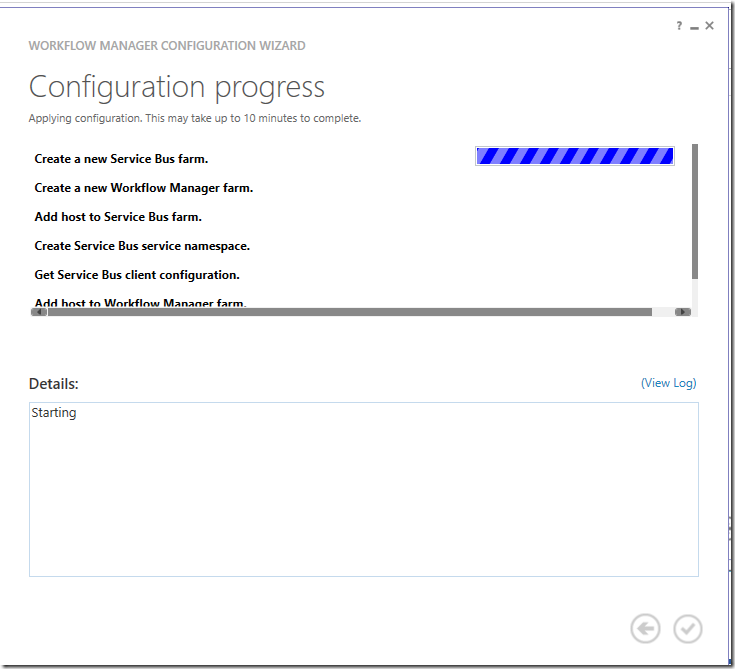Image resolution: width=735 pixels, height=669 pixels.
Task: Open the View Log link
Action: (x=669, y=383)
